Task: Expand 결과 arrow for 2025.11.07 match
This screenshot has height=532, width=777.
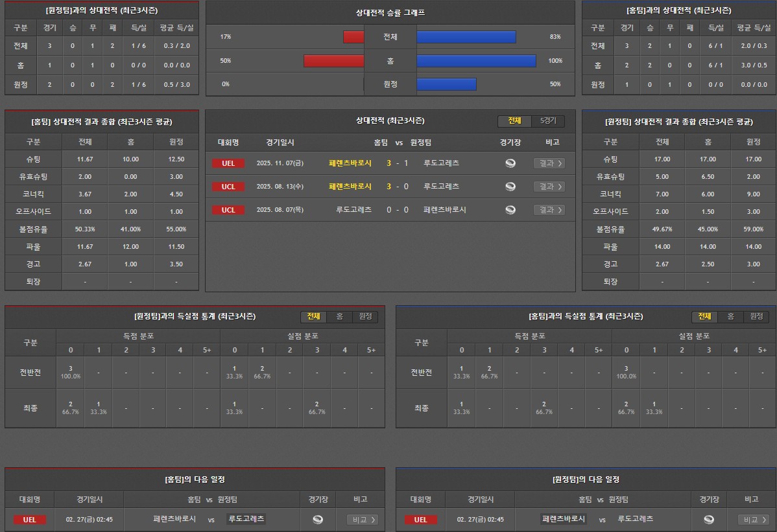Action: [549, 163]
